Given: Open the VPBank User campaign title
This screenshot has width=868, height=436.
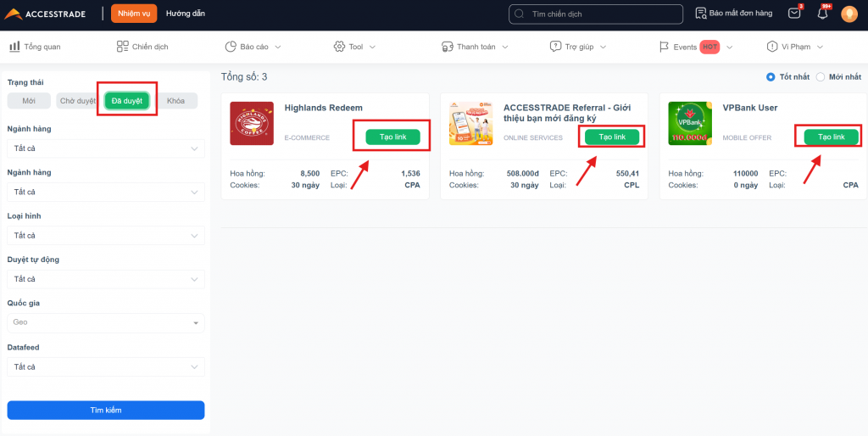Looking at the screenshot, I should tap(750, 108).
